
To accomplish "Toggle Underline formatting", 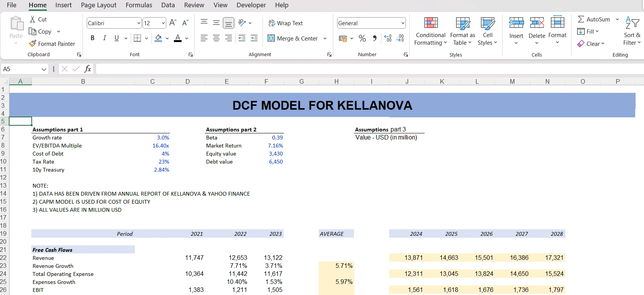I will pyautogui.click(x=117, y=38).
